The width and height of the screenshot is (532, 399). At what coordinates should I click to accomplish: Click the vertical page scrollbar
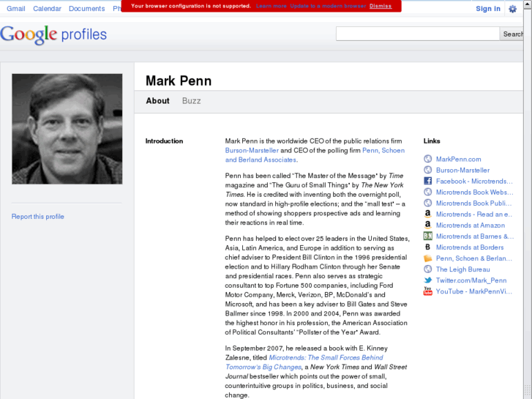tap(528, 199)
